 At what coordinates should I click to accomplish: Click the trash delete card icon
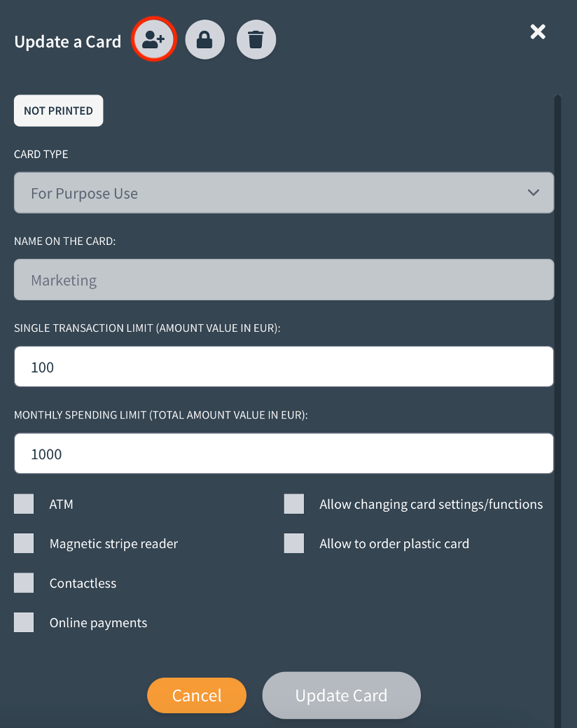pos(256,39)
